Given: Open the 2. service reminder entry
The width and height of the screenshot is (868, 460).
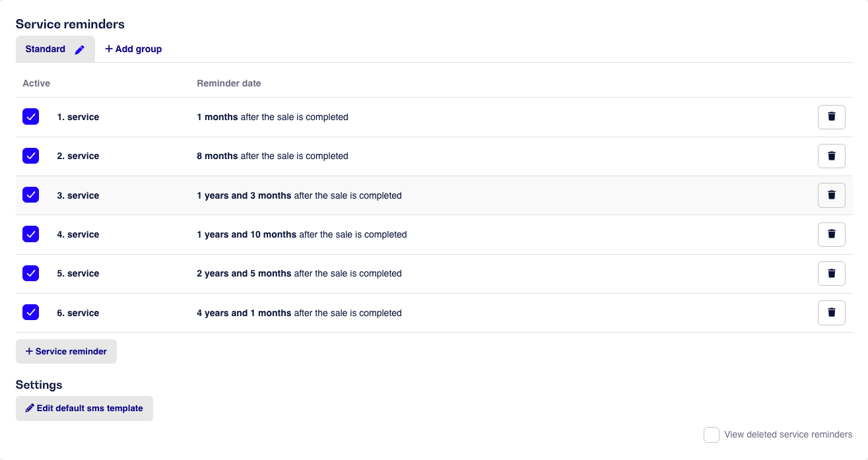Looking at the screenshot, I should coord(78,156).
